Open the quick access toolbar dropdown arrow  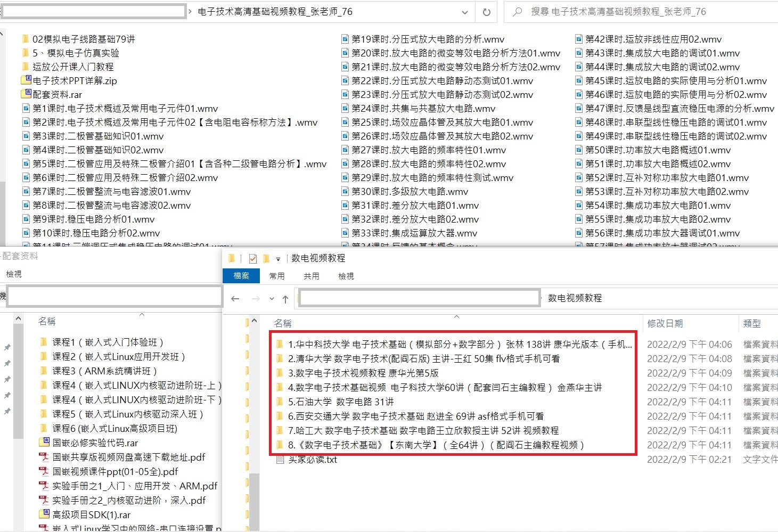278,259
